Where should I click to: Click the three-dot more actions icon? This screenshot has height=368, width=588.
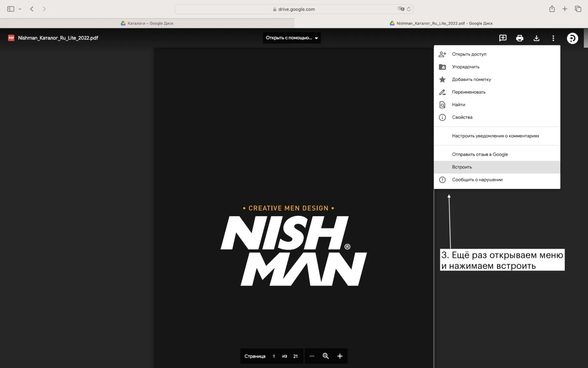pyautogui.click(x=553, y=38)
